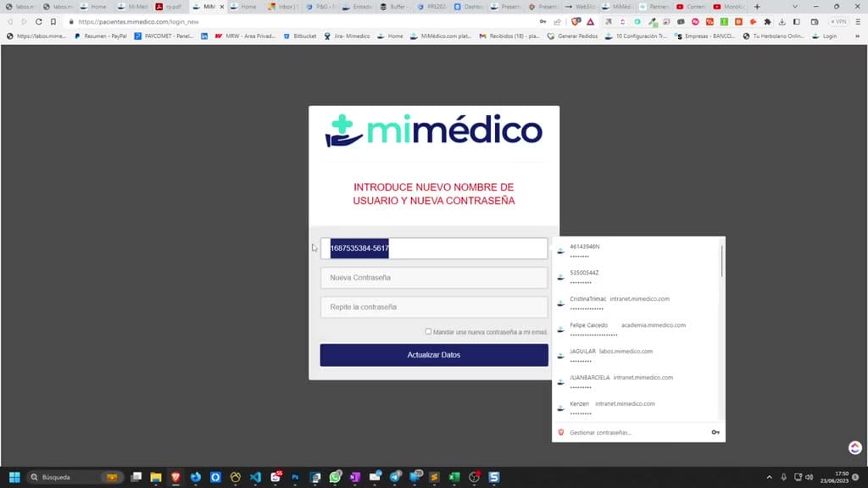This screenshot has width=868, height=488.
Task: Click the floating round widget at bottom right
Action: tap(855, 447)
